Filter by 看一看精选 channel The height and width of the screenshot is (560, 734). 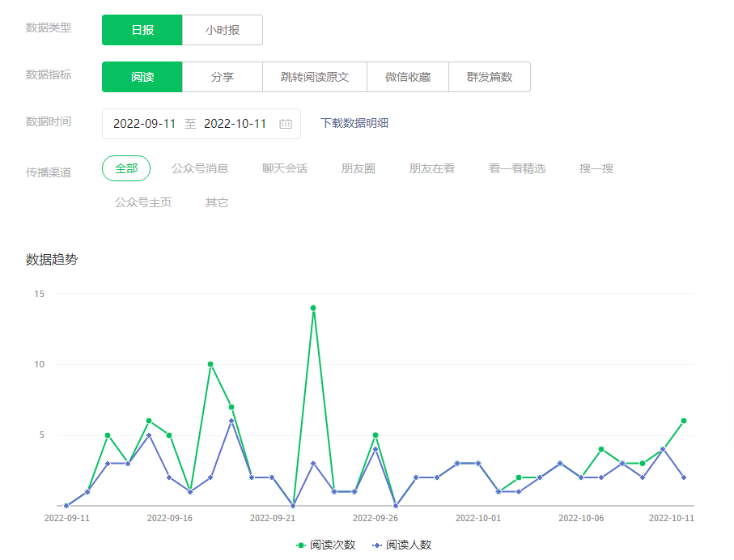[517, 168]
